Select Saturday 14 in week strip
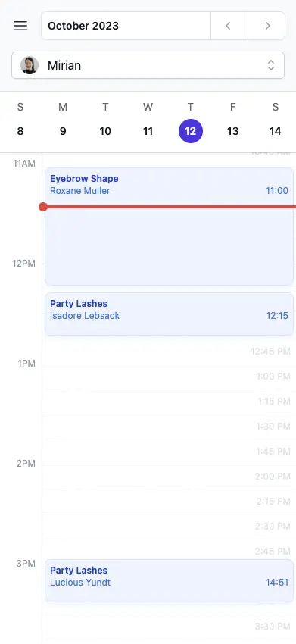The height and width of the screenshot is (644, 296). tap(275, 131)
